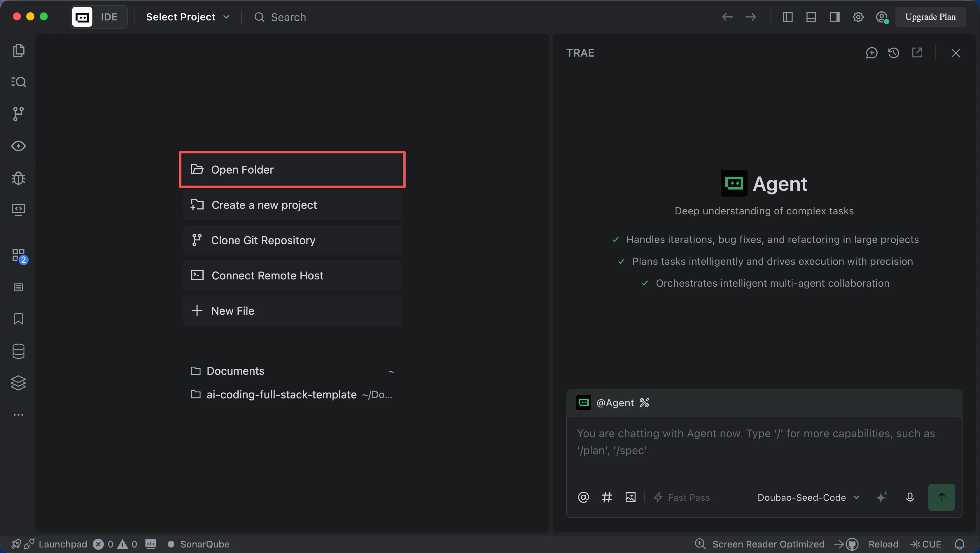Open the Search panel in sidebar

[x=18, y=82]
